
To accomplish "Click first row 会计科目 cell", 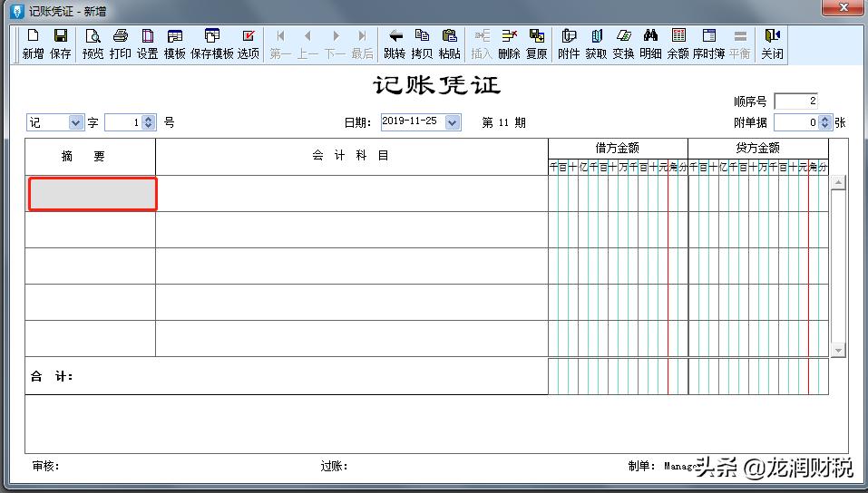I will [352, 194].
